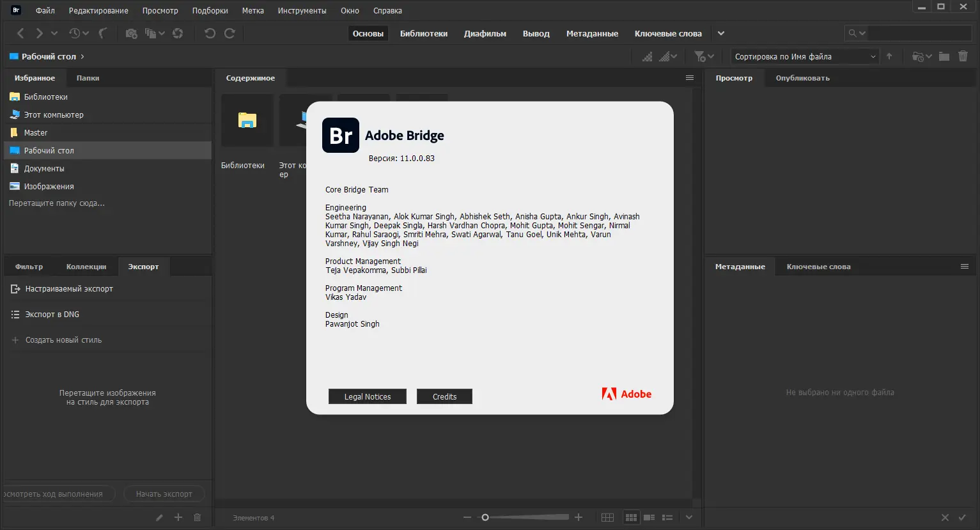Open the Метка menu

coord(253,11)
